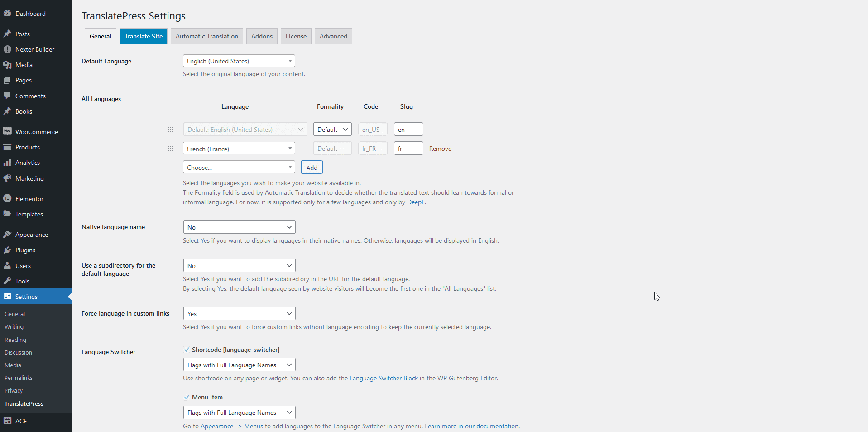Viewport: 868px width, 432px height.
Task: Select the Analytics bar chart icon
Action: 7,163
